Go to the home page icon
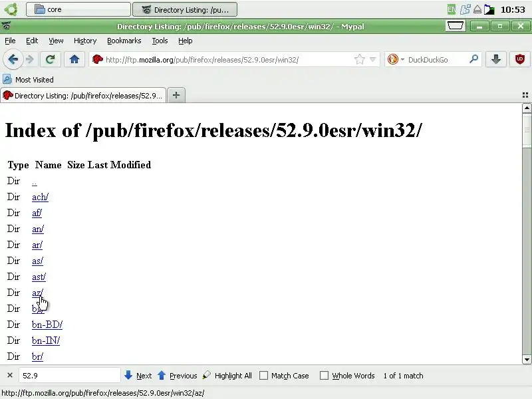 tap(74, 60)
